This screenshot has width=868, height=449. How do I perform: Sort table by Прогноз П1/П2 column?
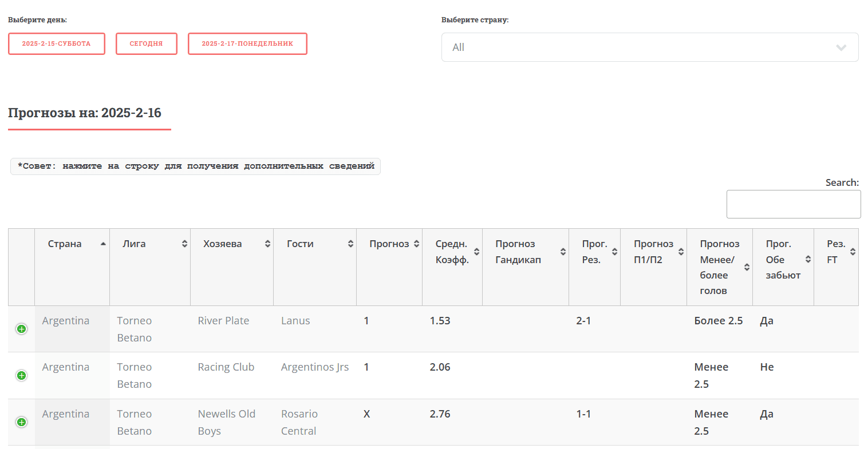pos(654,267)
